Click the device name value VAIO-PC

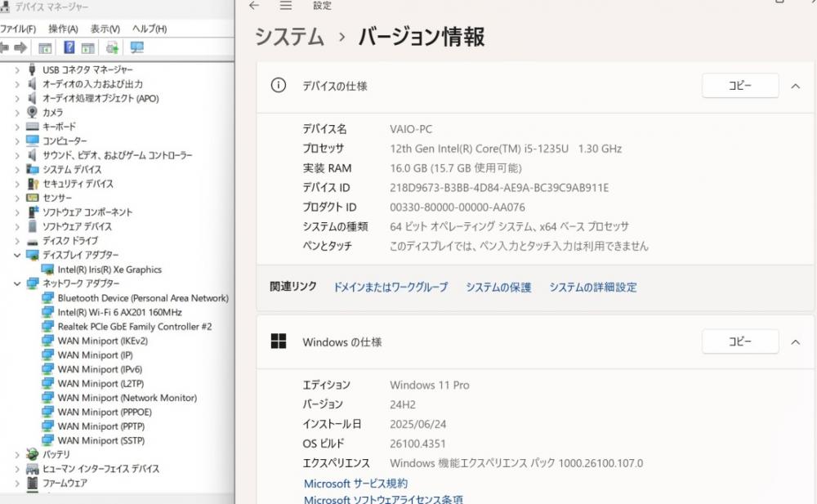pyautogui.click(x=411, y=129)
